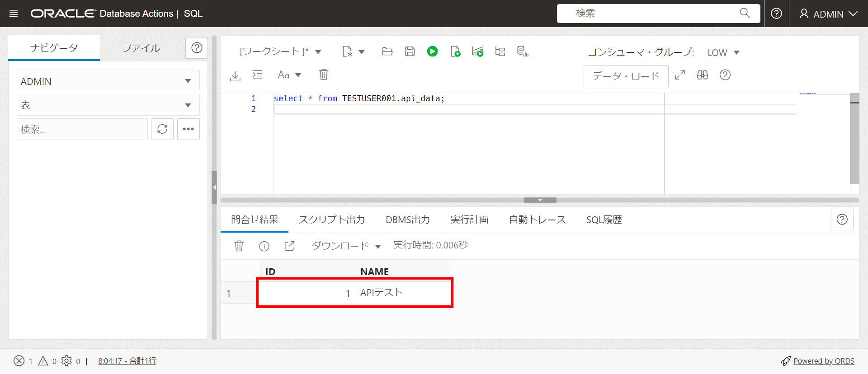Expand the new file dropdown arrow
Viewport: 868px width, 374px height.
pyautogui.click(x=362, y=52)
